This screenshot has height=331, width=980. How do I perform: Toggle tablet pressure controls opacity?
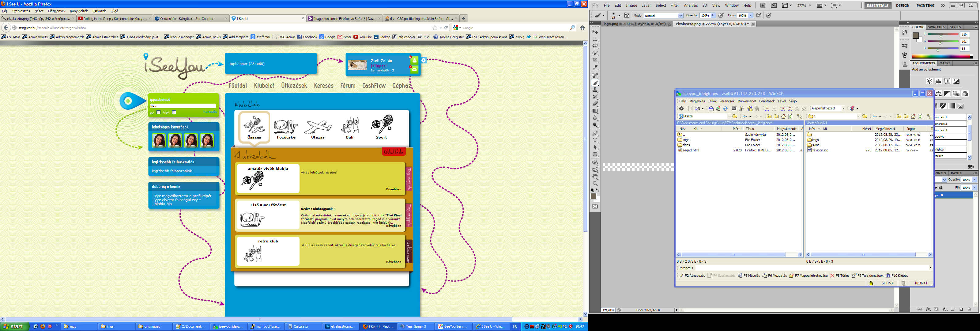point(721,16)
